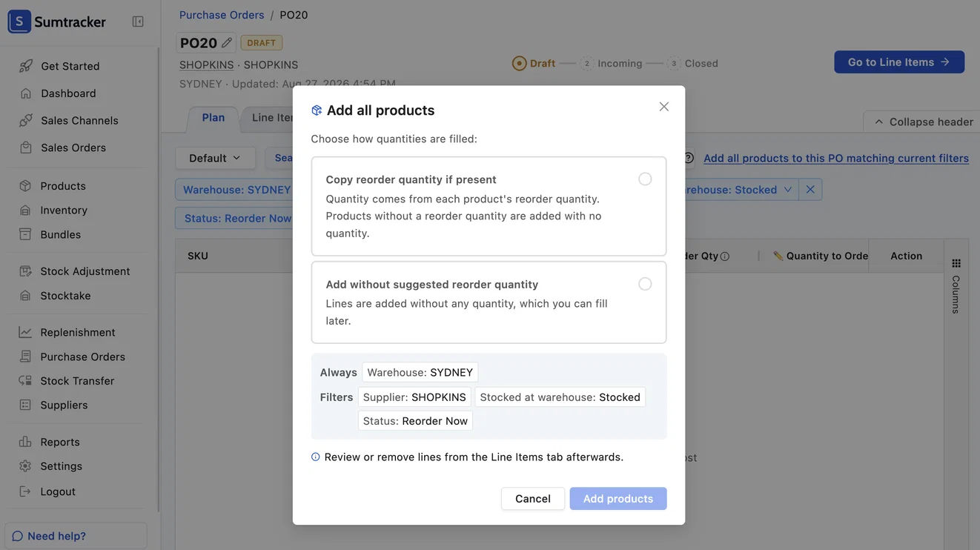The image size is (980, 550).
Task: Click the Inventory warehouse icon
Action: point(25,211)
